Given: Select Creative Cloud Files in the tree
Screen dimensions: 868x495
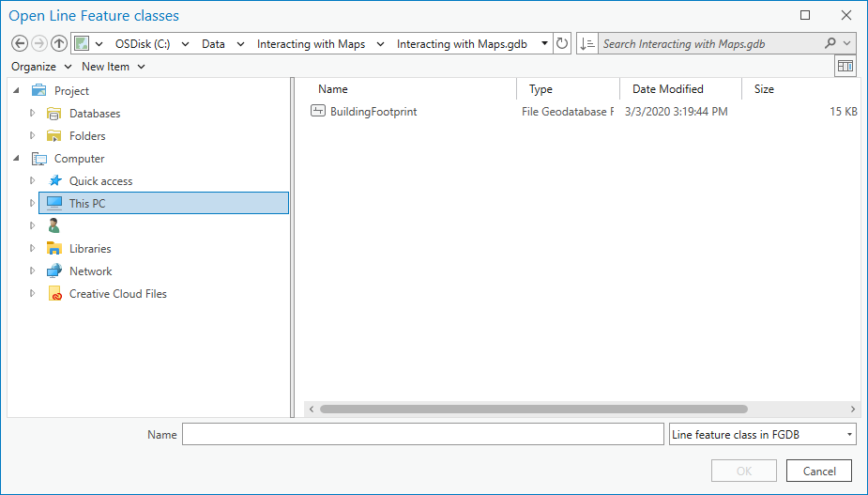Looking at the screenshot, I should [117, 294].
